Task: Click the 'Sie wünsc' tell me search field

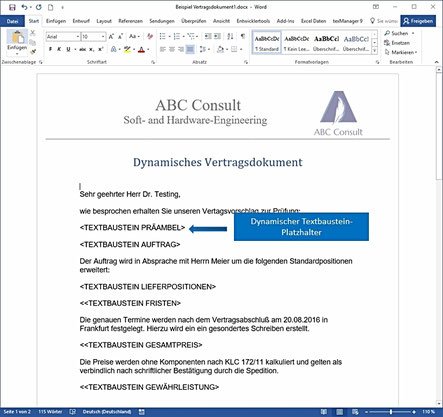Action: 384,21
